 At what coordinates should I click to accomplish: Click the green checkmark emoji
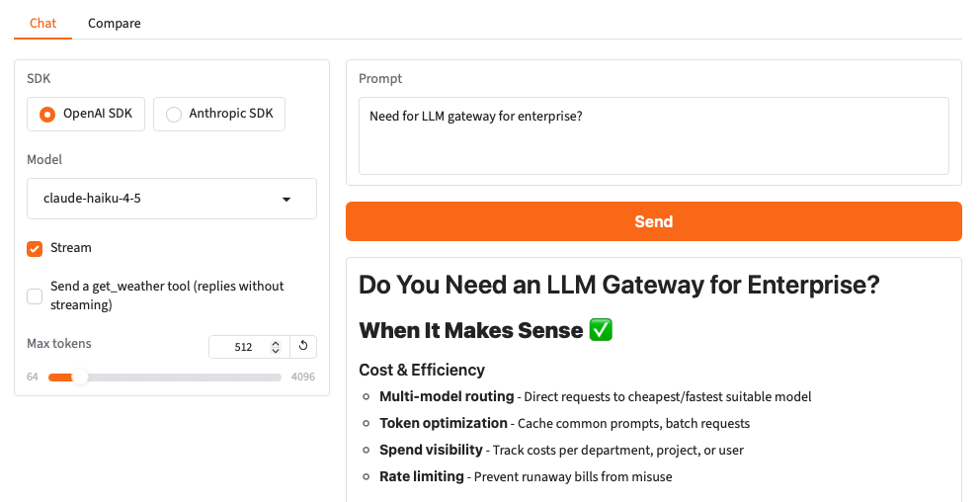602,329
